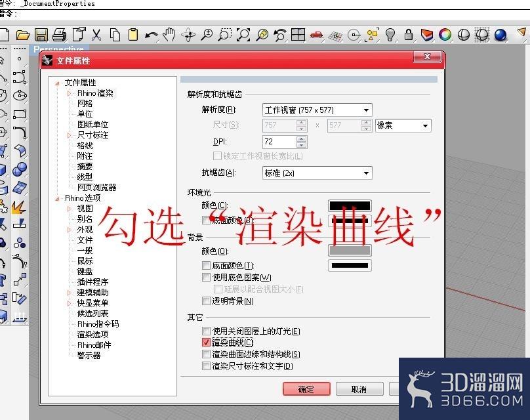530x420 pixels.
Task: Close the 文件属性 dialog
Action: point(427,57)
